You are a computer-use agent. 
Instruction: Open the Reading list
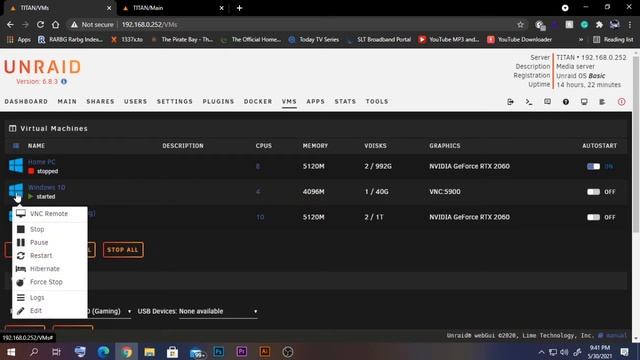613,40
